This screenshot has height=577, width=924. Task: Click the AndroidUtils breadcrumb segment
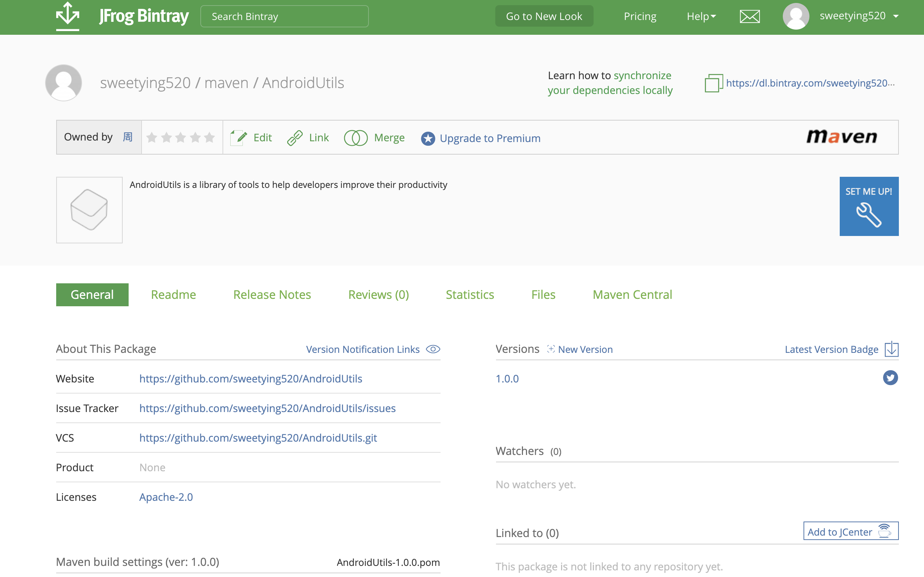(303, 83)
